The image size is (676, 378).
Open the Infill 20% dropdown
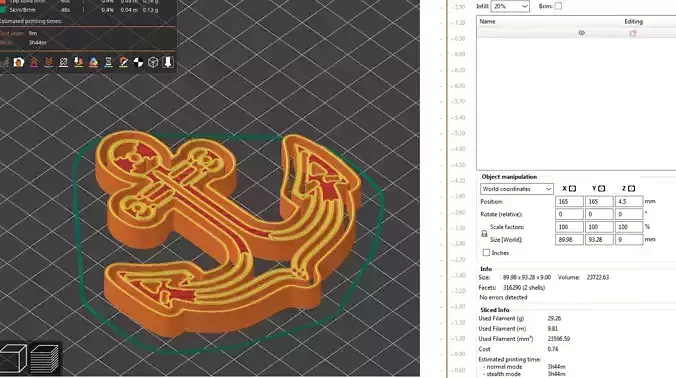510,6
